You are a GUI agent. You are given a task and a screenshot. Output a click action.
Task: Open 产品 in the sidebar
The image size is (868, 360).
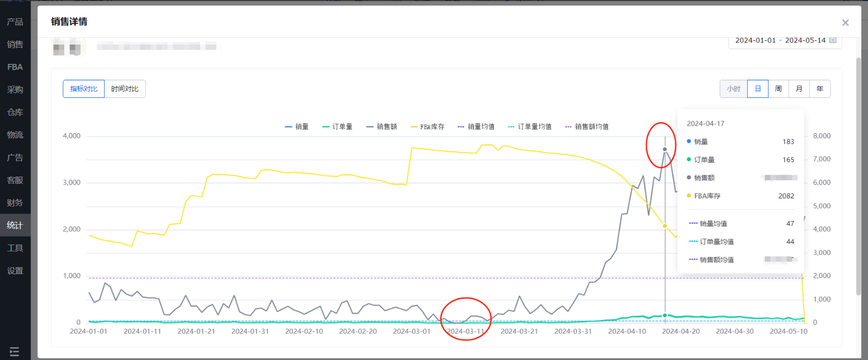(x=15, y=22)
